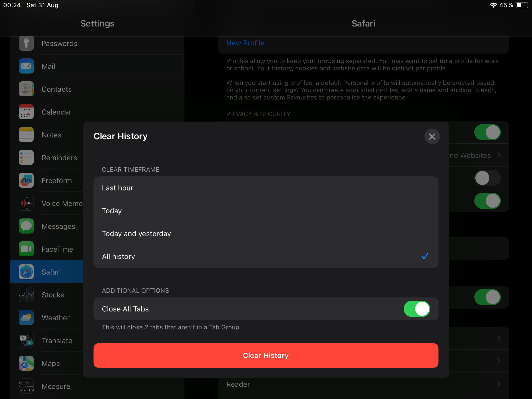Tap the Translate icon

click(26, 340)
